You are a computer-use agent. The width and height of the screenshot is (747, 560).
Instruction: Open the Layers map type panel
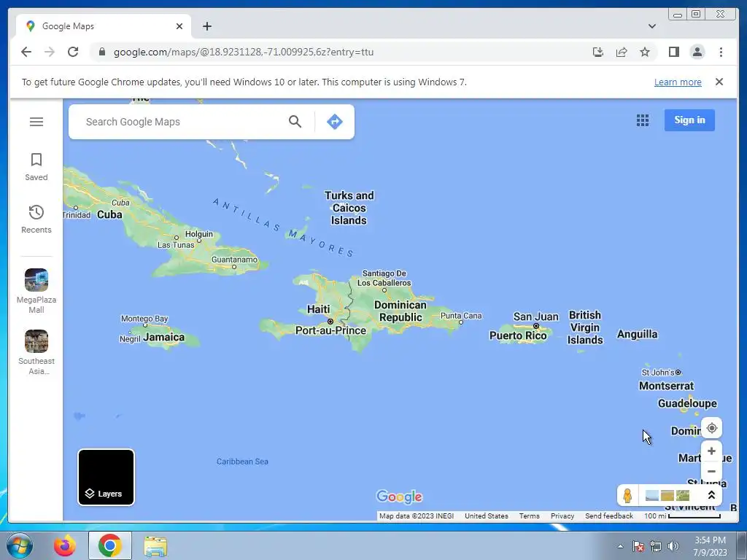tap(107, 477)
